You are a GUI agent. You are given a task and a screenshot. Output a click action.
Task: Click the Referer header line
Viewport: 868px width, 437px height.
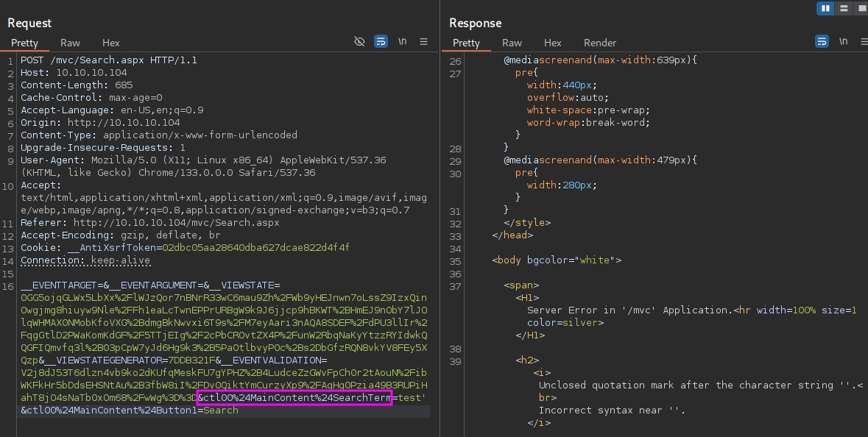(150, 222)
